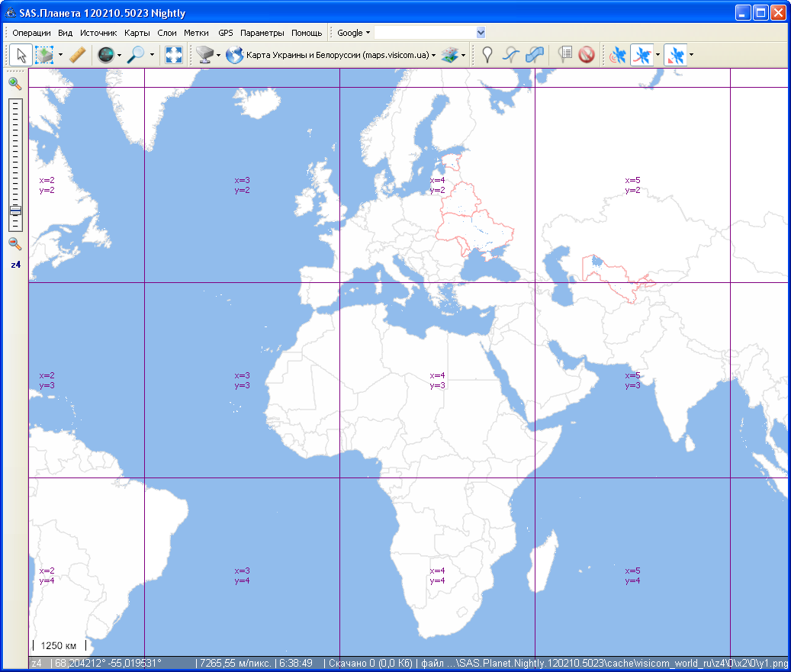
Task: Toggle the hide all placemarks icon
Action: point(586,55)
